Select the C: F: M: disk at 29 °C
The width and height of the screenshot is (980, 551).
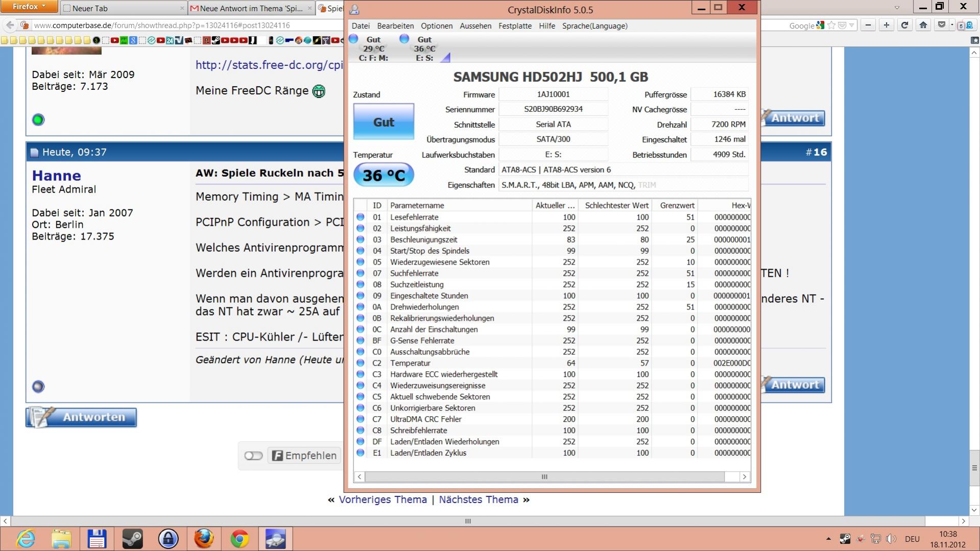(x=373, y=49)
